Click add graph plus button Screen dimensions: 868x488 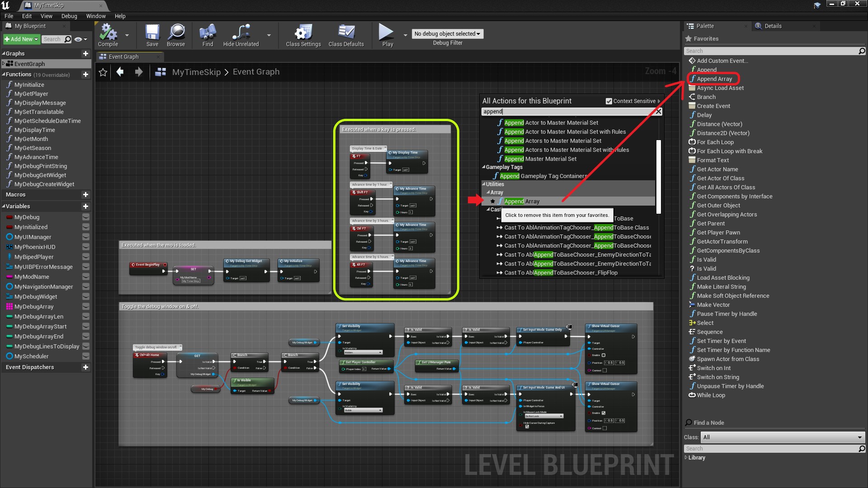(85, 53)
